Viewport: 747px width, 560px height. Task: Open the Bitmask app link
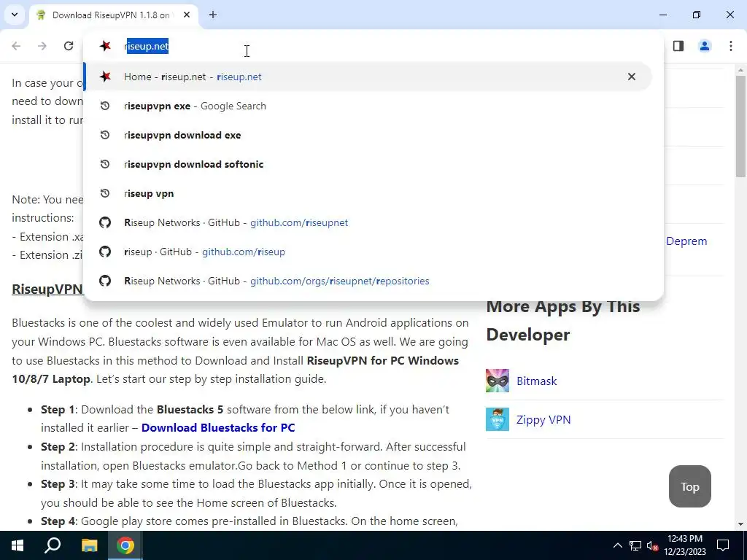coord(536,381)
